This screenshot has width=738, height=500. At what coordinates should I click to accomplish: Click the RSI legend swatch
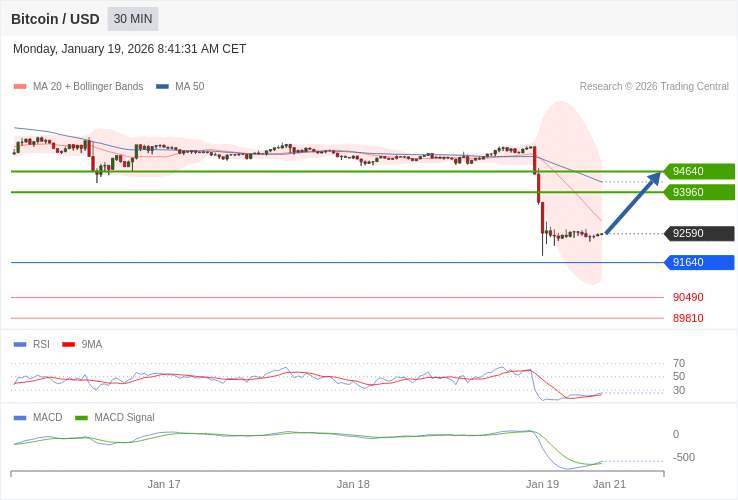[20, 345]
